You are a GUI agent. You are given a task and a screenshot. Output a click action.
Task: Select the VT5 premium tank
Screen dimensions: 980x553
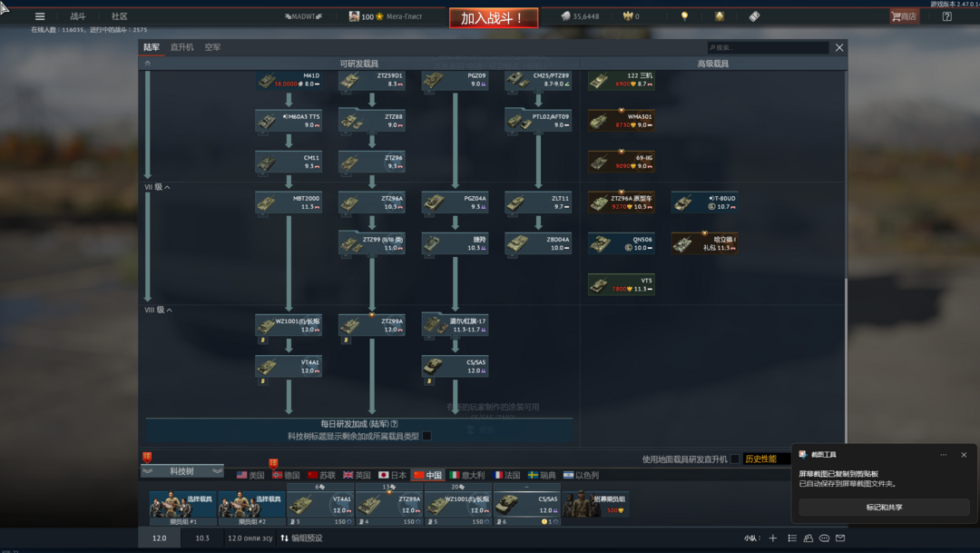(x=622, y=285)
